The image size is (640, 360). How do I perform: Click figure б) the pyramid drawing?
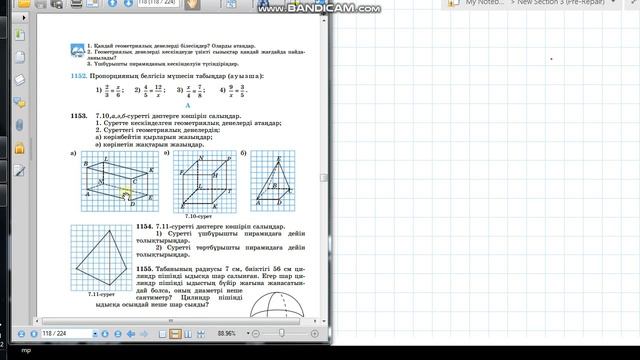pyautogui.click(x=273, y=181)
